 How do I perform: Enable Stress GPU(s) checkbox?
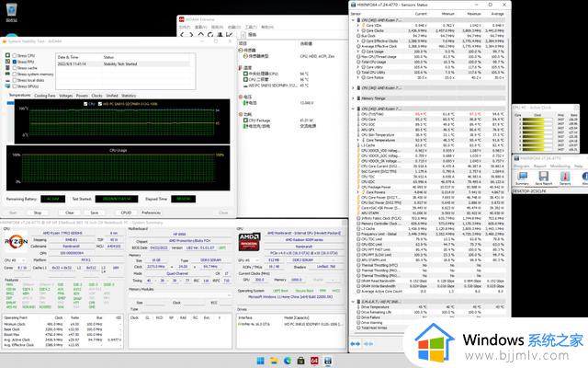(x=15, y=86)
